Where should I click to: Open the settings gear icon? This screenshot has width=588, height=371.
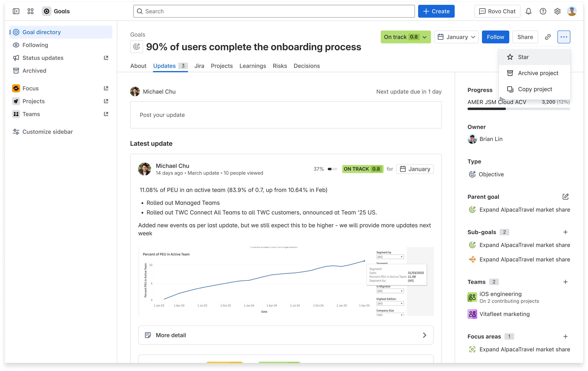point(557,11)
